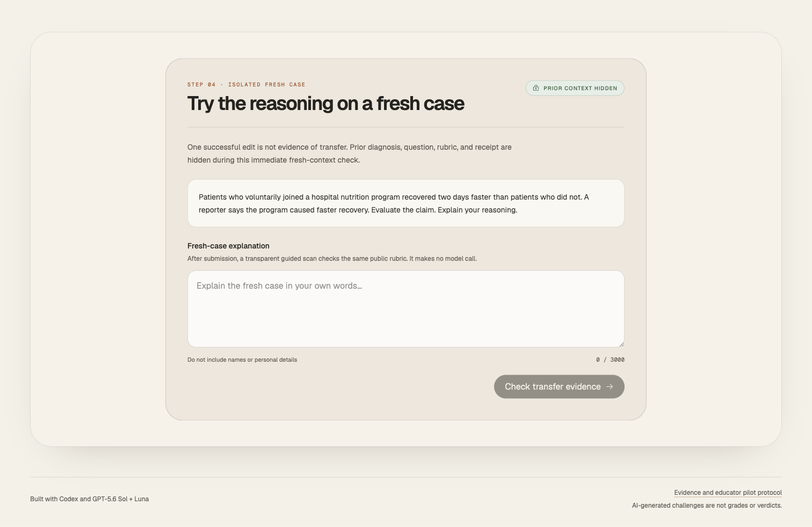Click the Do not include names hint

click(242, 360)
